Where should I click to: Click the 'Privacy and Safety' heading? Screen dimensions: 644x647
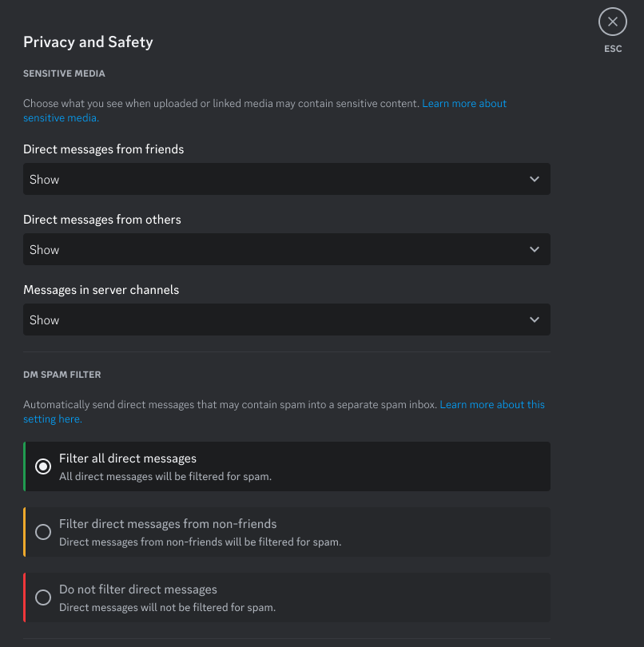tap(88, 42)
